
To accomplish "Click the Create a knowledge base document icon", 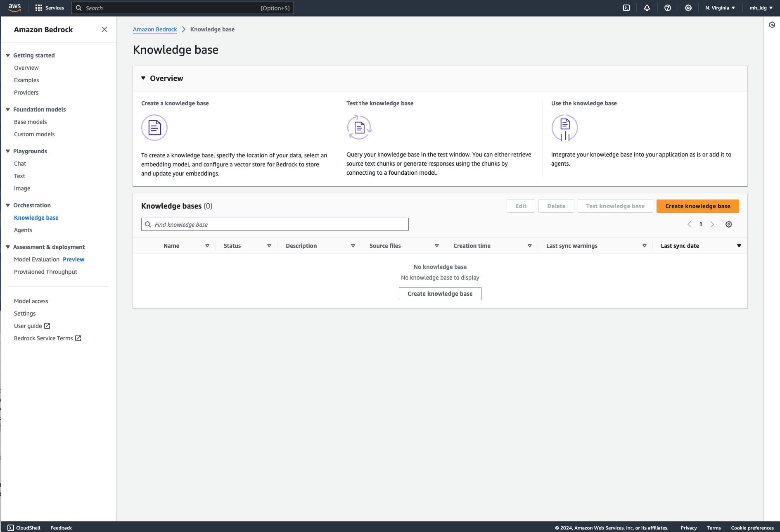I will point(154,128).
